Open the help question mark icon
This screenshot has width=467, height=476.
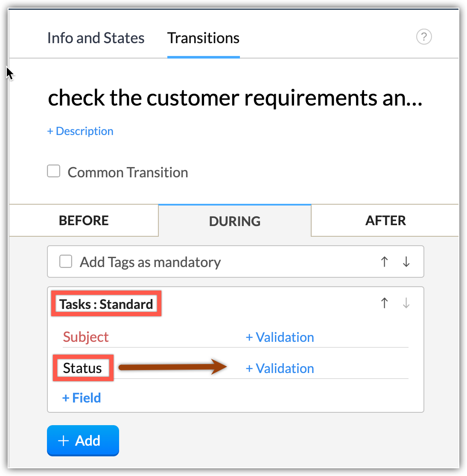(424, 37)
